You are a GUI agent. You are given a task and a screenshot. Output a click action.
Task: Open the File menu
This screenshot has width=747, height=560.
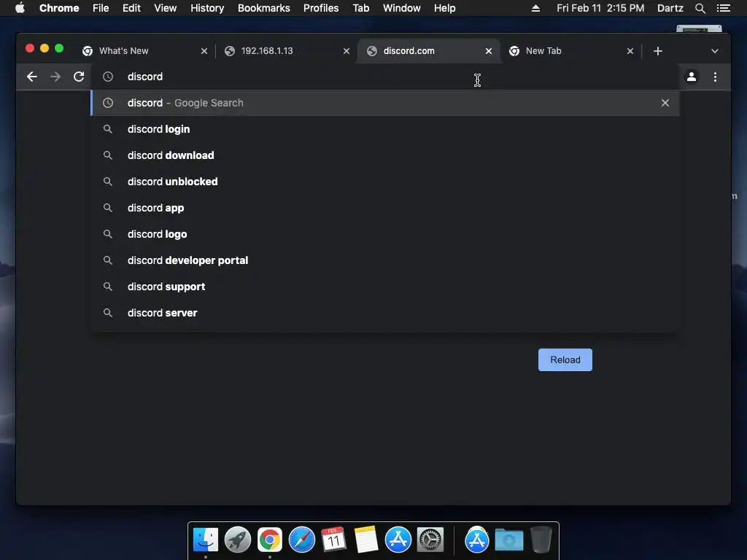(101, 8)
